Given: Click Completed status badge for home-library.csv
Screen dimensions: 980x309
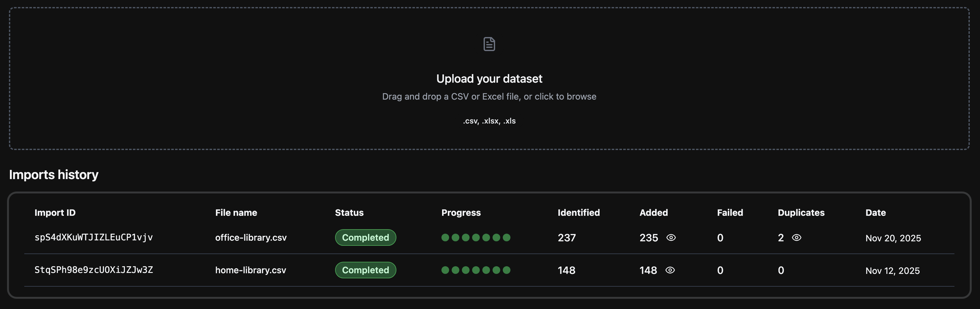Looking at the screenshot, I should [x=365, y=270].
